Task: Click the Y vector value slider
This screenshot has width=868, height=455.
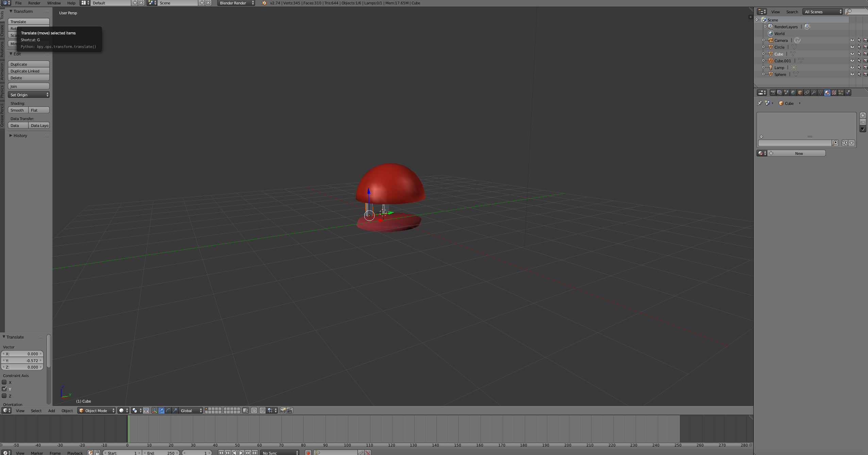Action: pos(22,360)
